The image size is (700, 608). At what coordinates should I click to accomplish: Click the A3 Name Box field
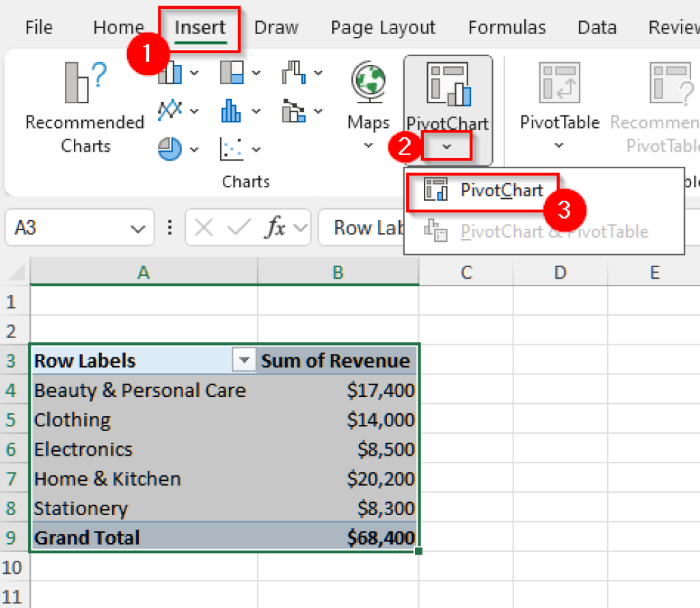tap(79, 227)
